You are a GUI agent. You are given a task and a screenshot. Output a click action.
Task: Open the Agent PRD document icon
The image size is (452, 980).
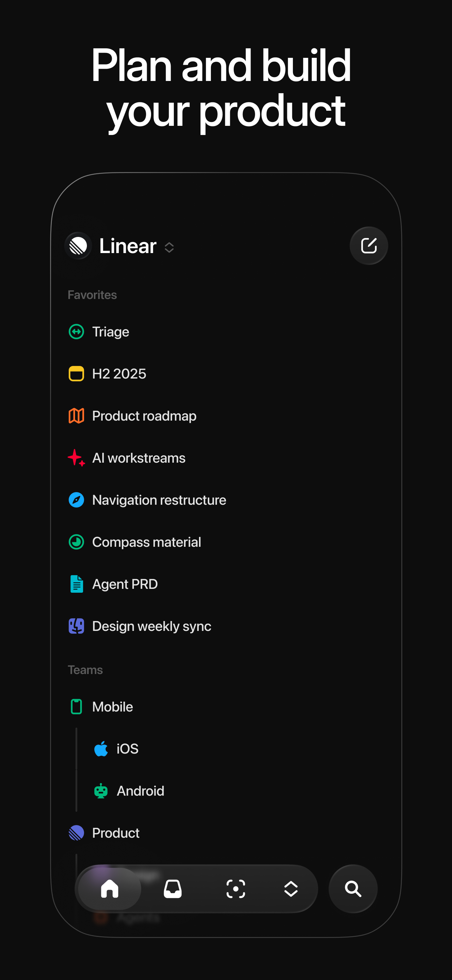click(x=76, y=584)
